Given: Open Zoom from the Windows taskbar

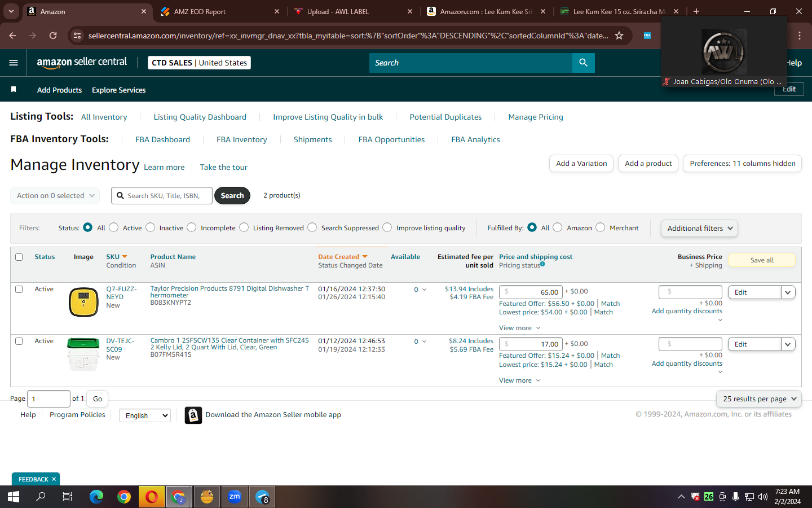Looking at the screenshot, I should [235, 497].
